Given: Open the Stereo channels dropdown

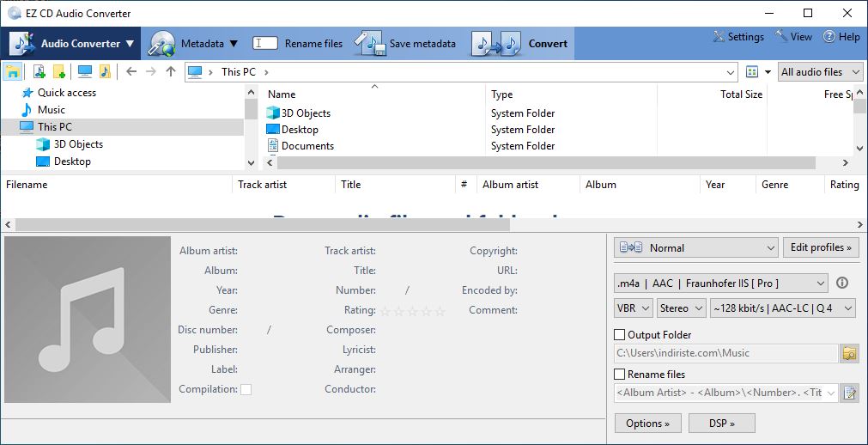Looking at the screenshot, I should pyautogui.click(x=681, y=308).
